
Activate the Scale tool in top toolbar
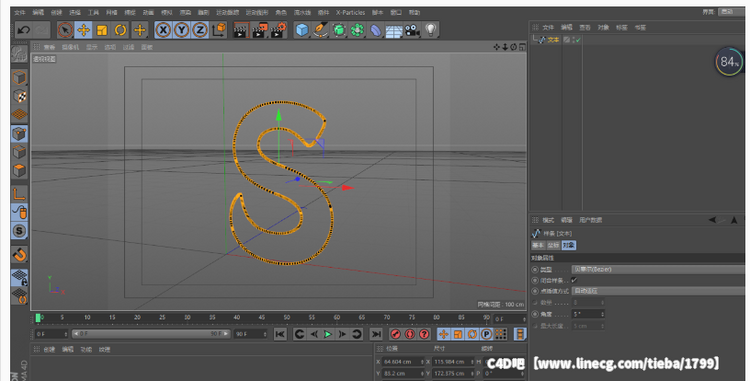102,30
